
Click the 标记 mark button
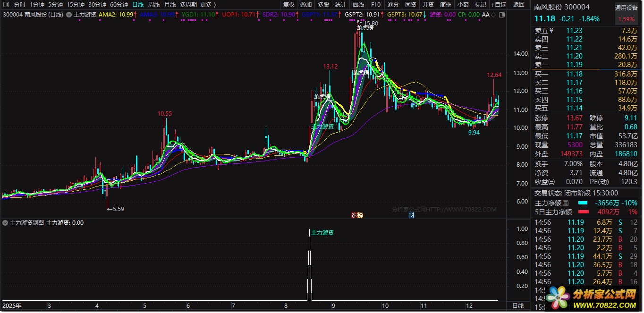(x=481, y=5)
